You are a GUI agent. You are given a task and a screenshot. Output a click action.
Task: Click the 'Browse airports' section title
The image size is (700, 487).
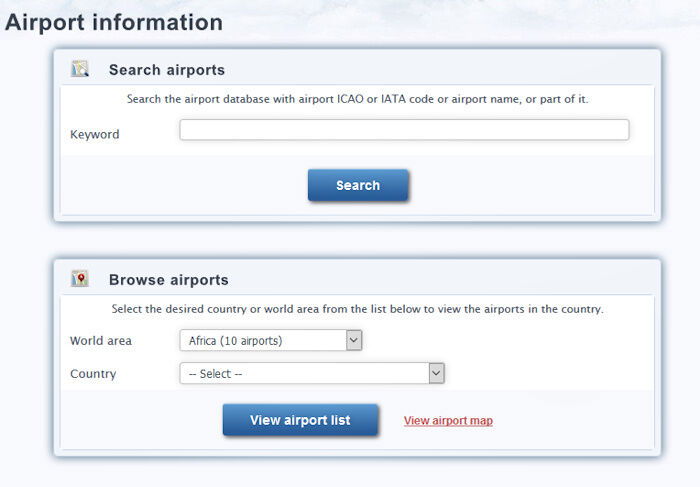tap(169, 280)
